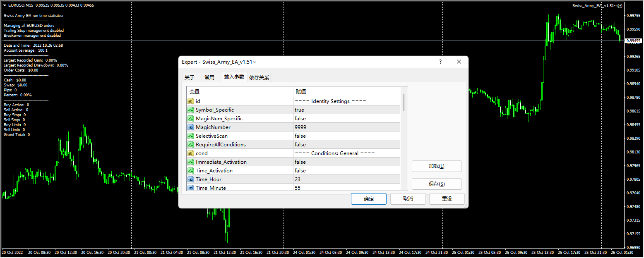Switch to the 常用 tab
644x258 pixels.
(x=209, y=77)
